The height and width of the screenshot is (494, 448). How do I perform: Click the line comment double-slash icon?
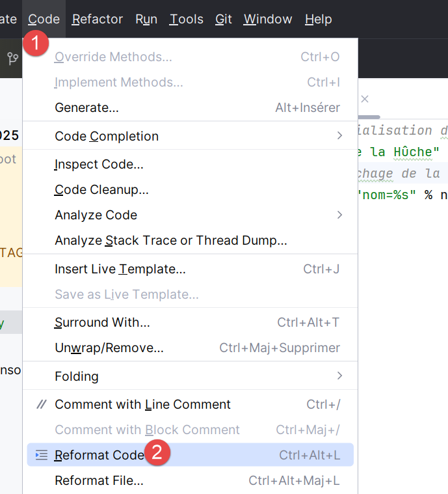tap(42, 404)
